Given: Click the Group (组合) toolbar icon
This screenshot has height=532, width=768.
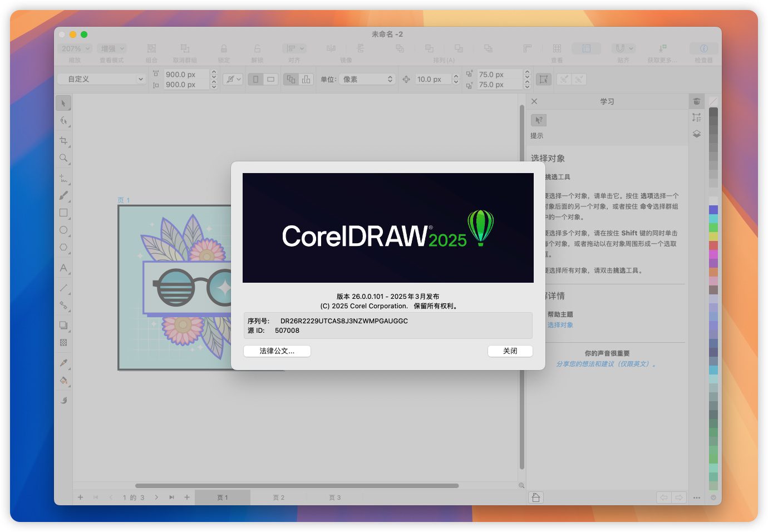Looking at the screenshot, I should [151, 48].
